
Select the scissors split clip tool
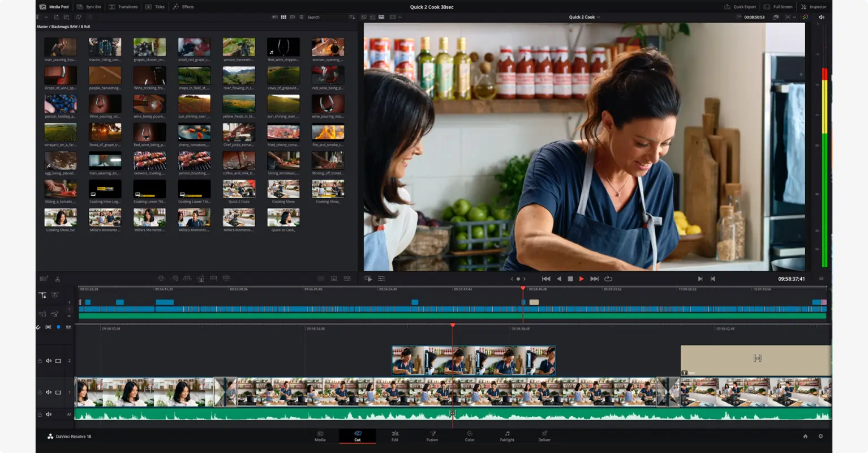(x=58, y=278)
